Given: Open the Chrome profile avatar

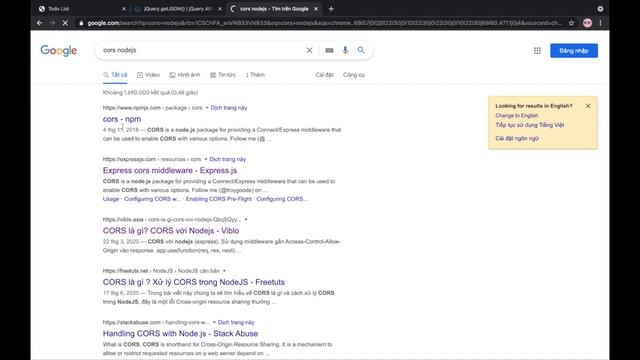Looking at the screenshot, I should pos(587,23).
